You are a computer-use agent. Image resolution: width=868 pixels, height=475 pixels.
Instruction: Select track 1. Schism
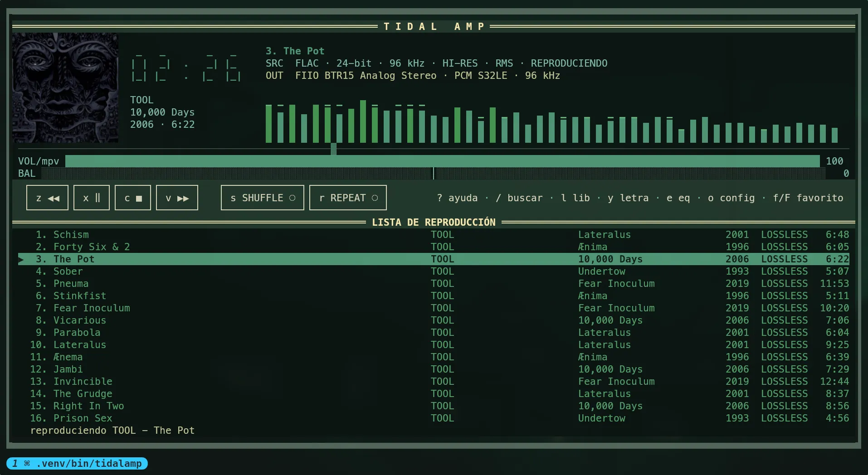[434, 234]
